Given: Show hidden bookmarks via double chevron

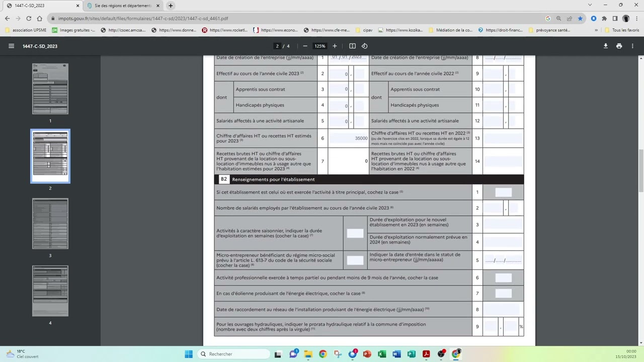Looking at the screenshot, I should pyautogui.click(x=596, y=30).
